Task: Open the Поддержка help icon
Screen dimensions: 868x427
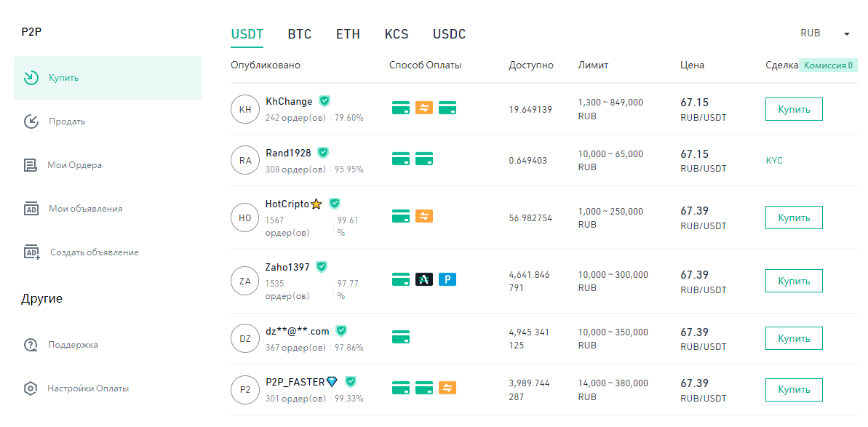Action: tap(31, 345)
